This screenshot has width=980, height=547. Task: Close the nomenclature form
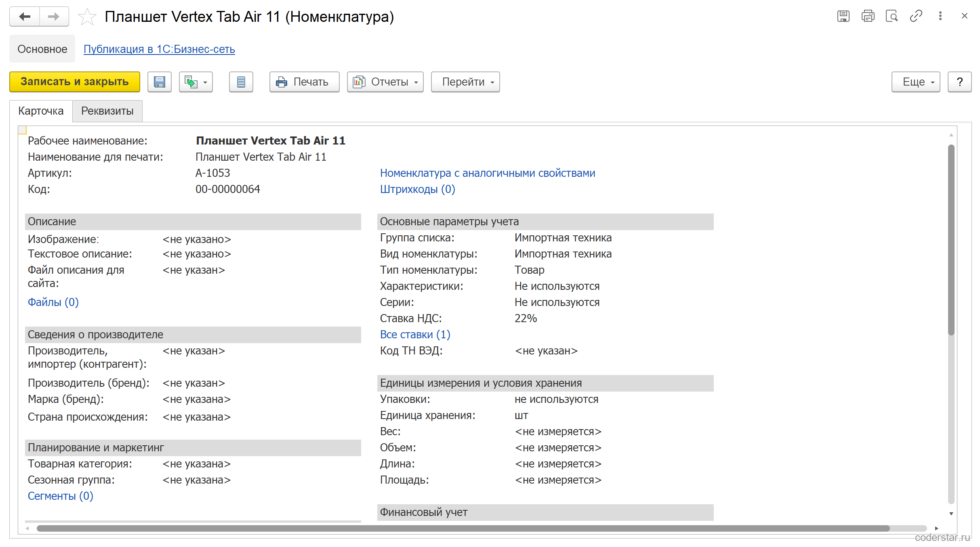coord(965,16)
